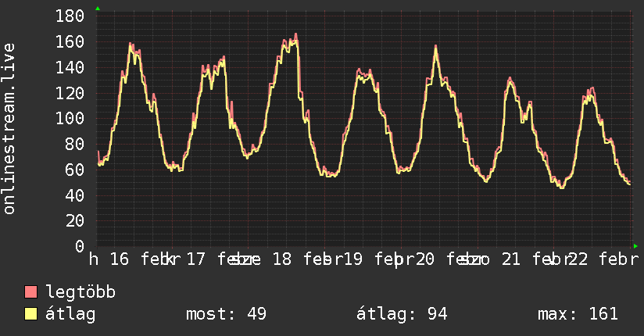Click the 0 y-axis label
Viewport: 644px width, 336px height.
[80, 246]
